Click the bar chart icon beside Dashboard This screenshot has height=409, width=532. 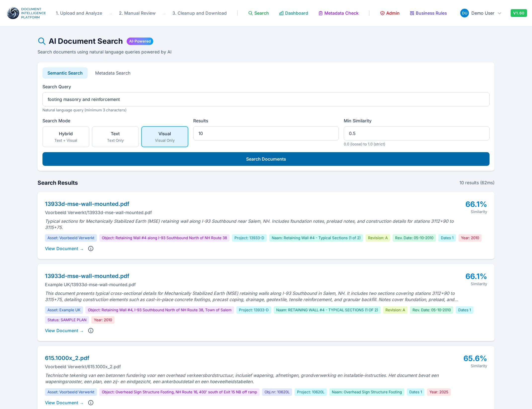(x=281, y=13)
